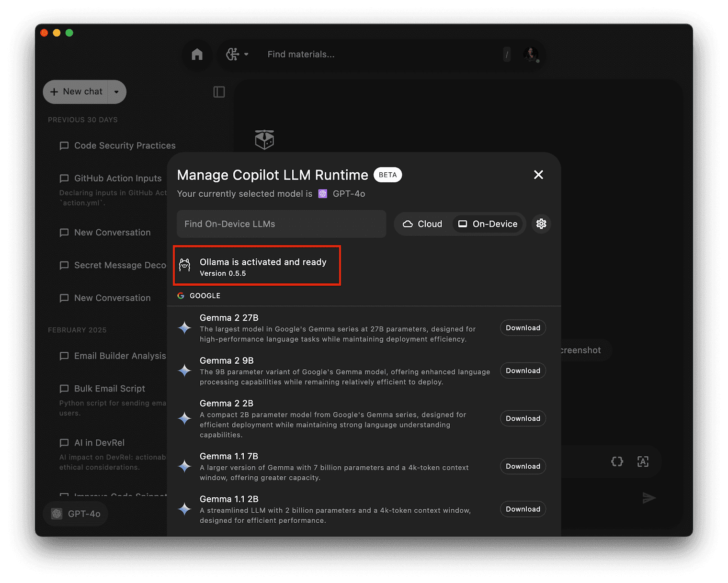Download the Gemma 1.1 2B model
Screen dimensions: 728x583
point(523,509)
